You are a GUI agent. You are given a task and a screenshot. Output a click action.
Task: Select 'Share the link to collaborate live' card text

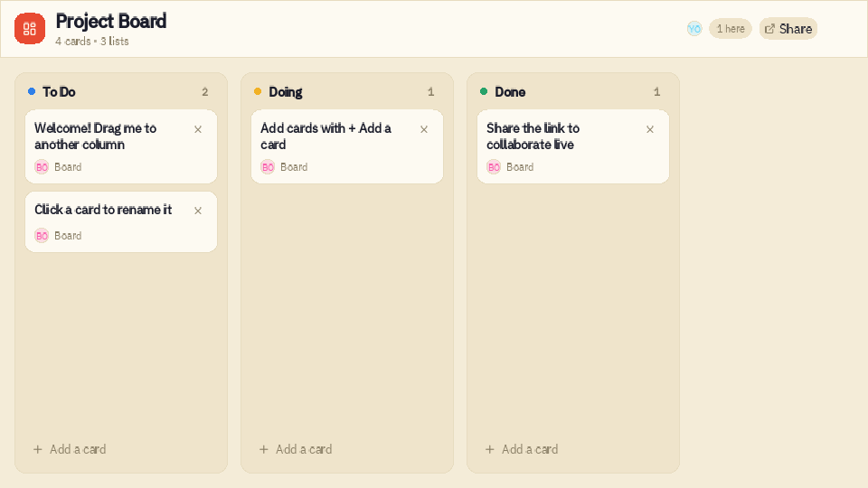pos(533,136)
